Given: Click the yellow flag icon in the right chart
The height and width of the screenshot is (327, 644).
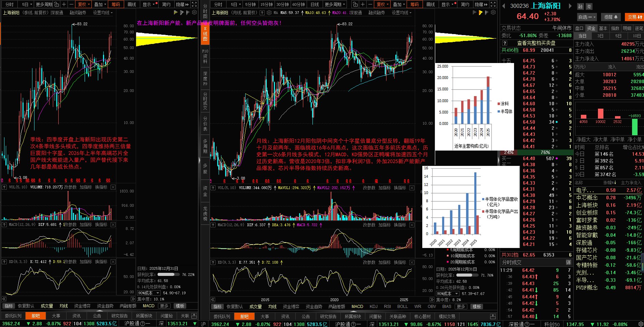Looking at the screenshot, I should [481, 13].
